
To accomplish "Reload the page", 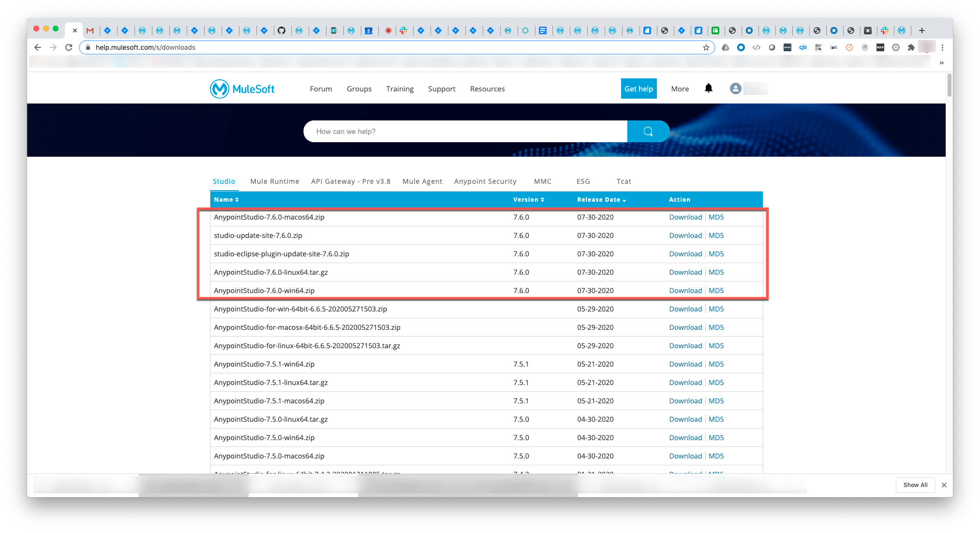I will (69, 47).
